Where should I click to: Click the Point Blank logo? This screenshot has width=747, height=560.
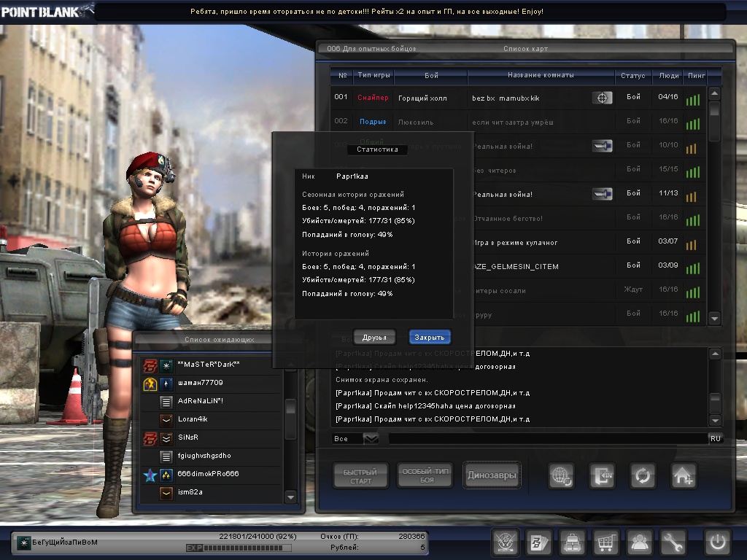(x=47, y=11)
